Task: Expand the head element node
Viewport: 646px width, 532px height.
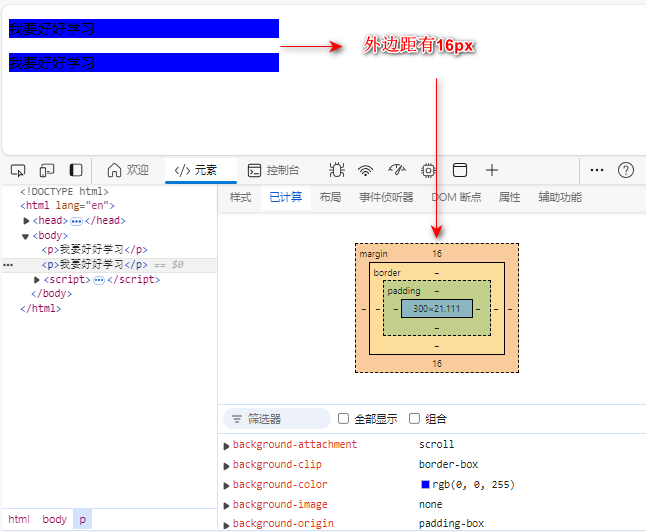Action: click(26, 221)
